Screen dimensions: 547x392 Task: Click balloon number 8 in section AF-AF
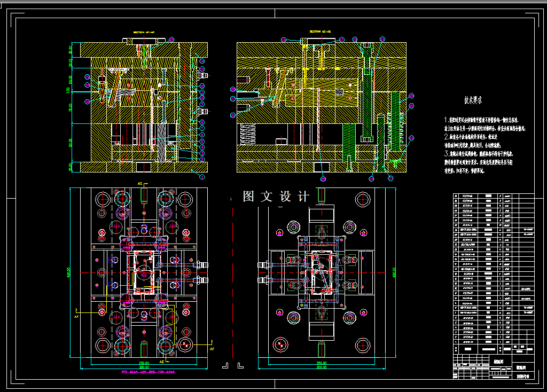coord(202,122)
